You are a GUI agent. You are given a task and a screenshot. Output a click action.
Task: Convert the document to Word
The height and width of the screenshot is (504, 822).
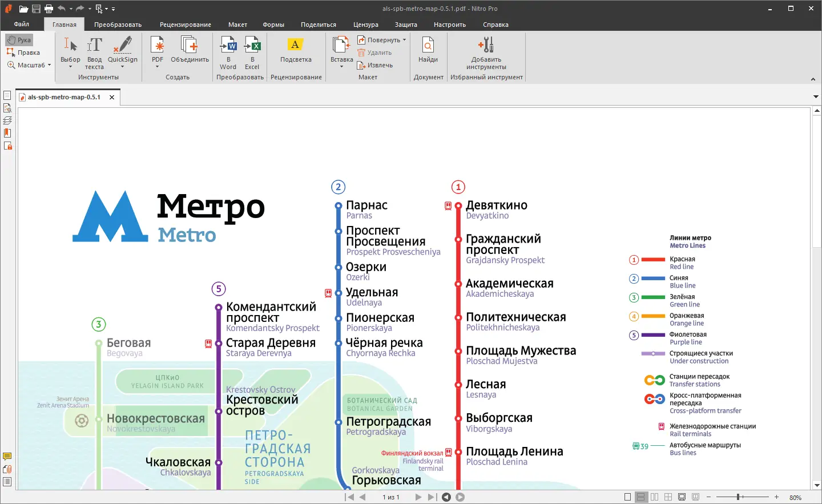(x=228, y=51)
